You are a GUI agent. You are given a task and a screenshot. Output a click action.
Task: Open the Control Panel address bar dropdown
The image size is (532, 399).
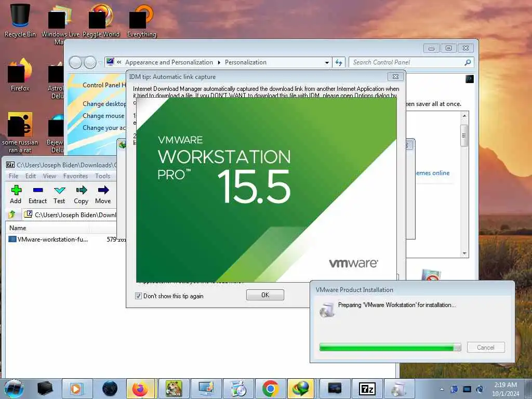click(x=327, y=62)
